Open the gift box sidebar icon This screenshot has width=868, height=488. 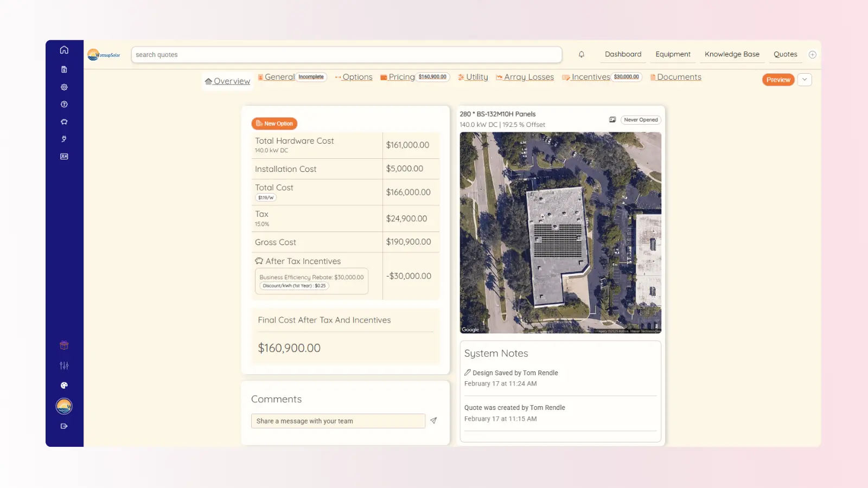(64, 345)
